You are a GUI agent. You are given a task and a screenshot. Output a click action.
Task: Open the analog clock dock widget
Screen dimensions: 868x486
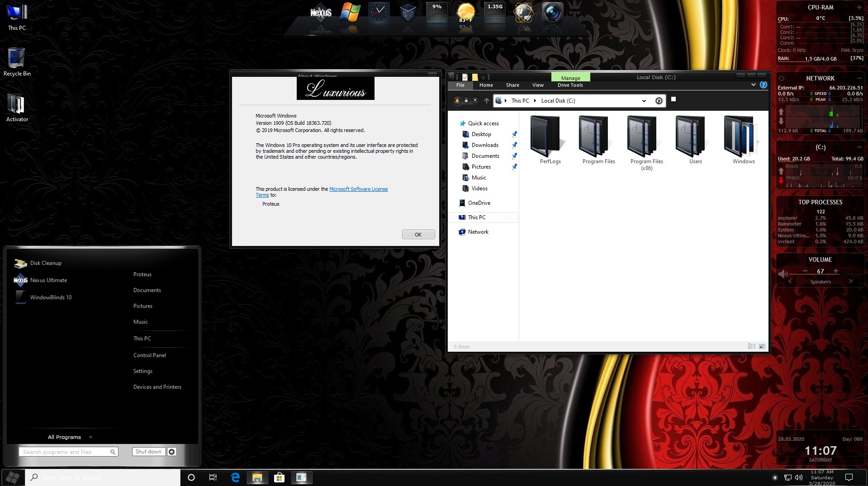pos(379,13)
